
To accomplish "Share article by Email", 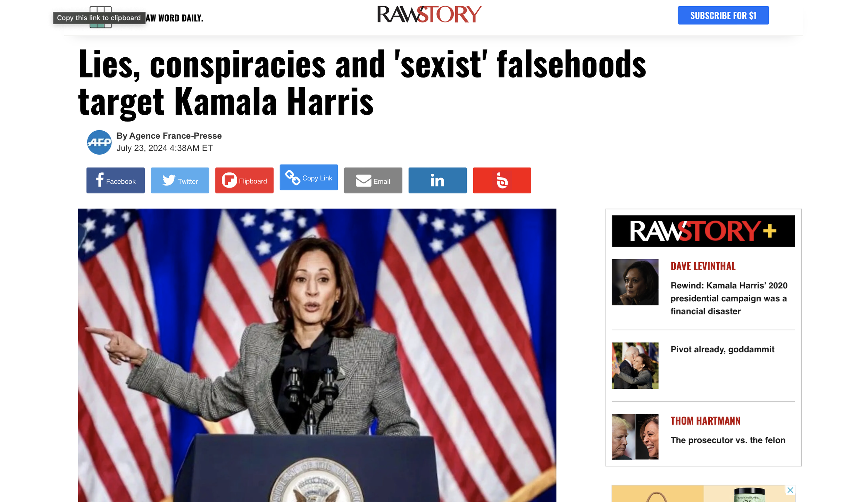I will pos(373,180).
